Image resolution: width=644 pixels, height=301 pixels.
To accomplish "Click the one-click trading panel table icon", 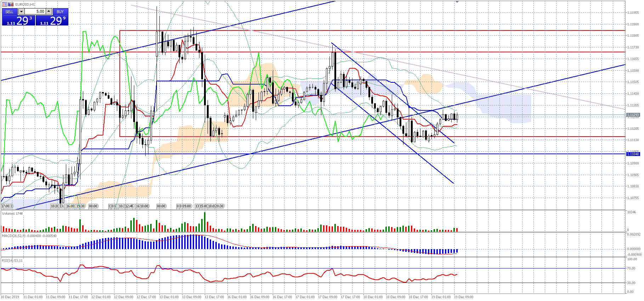I will [x=5, y=4].
